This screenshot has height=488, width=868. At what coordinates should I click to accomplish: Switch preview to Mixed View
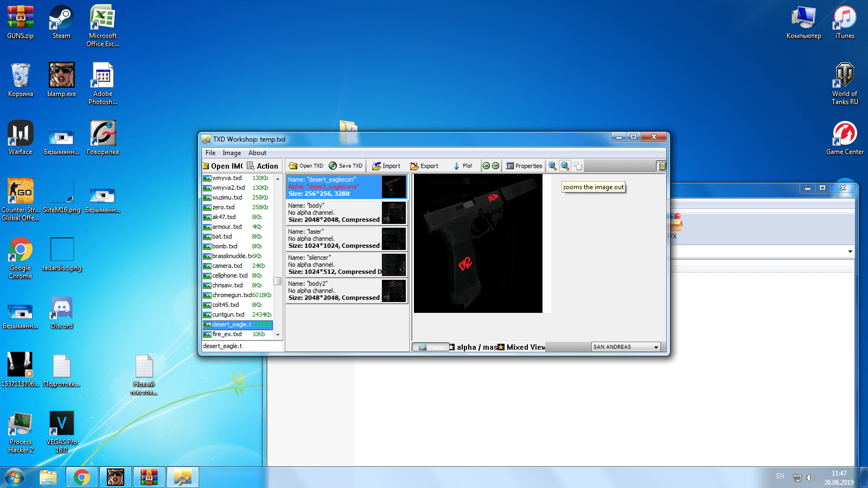521,347
